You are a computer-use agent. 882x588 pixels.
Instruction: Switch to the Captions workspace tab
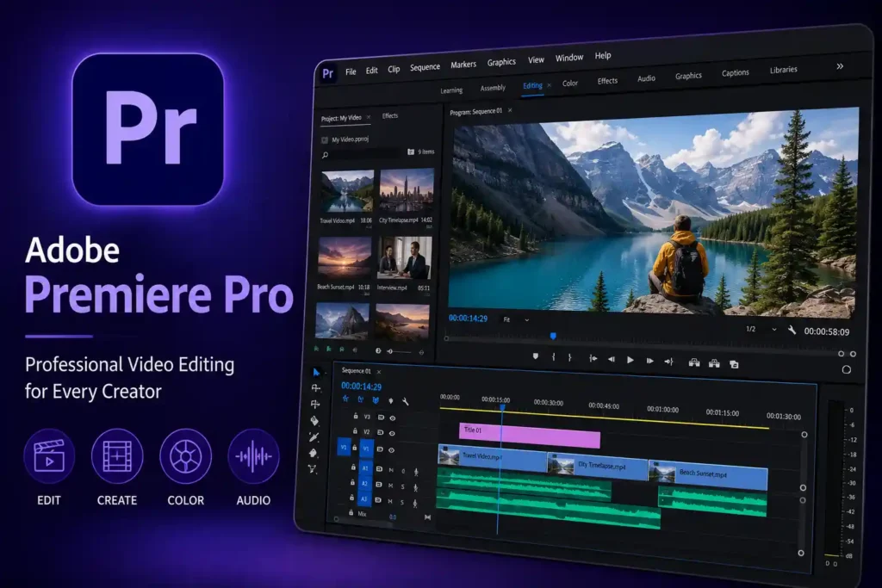(736, 72)
